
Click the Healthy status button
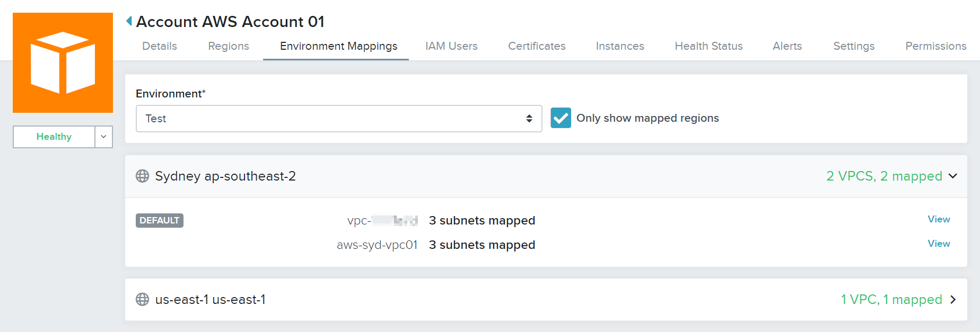point(54,137)
